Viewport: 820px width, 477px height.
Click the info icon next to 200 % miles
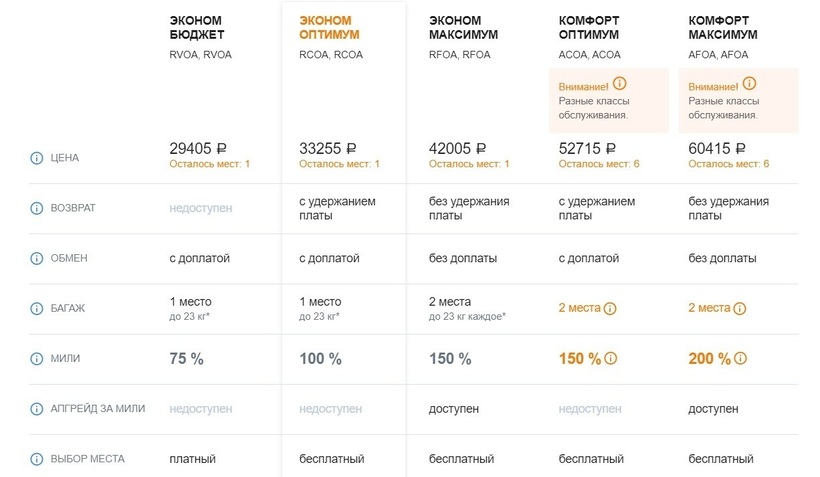(741, 359)
